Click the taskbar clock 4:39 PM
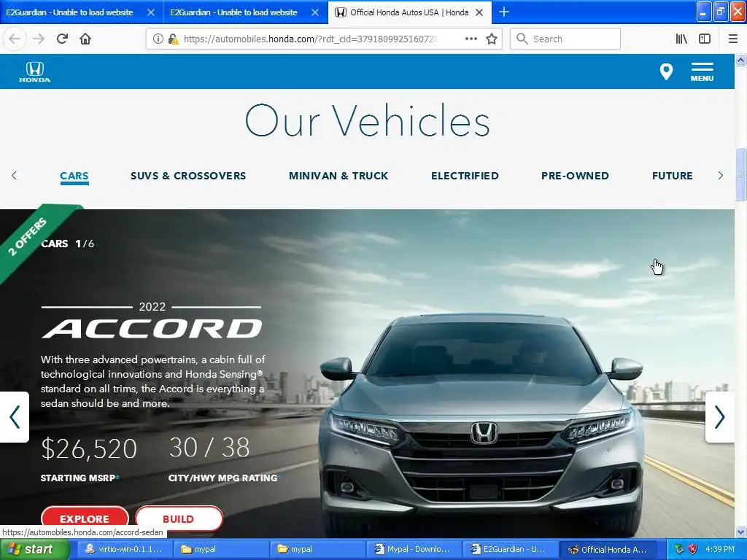Screen dimensions: 747x560 pos(720,549)
